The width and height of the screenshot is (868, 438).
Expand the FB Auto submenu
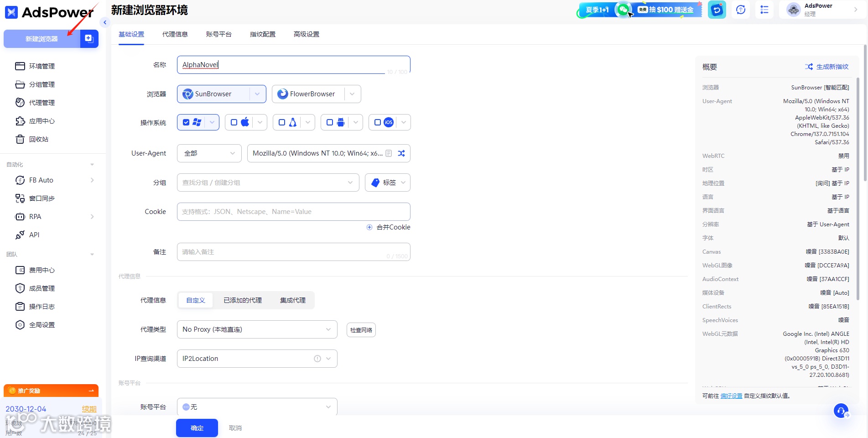92,180
